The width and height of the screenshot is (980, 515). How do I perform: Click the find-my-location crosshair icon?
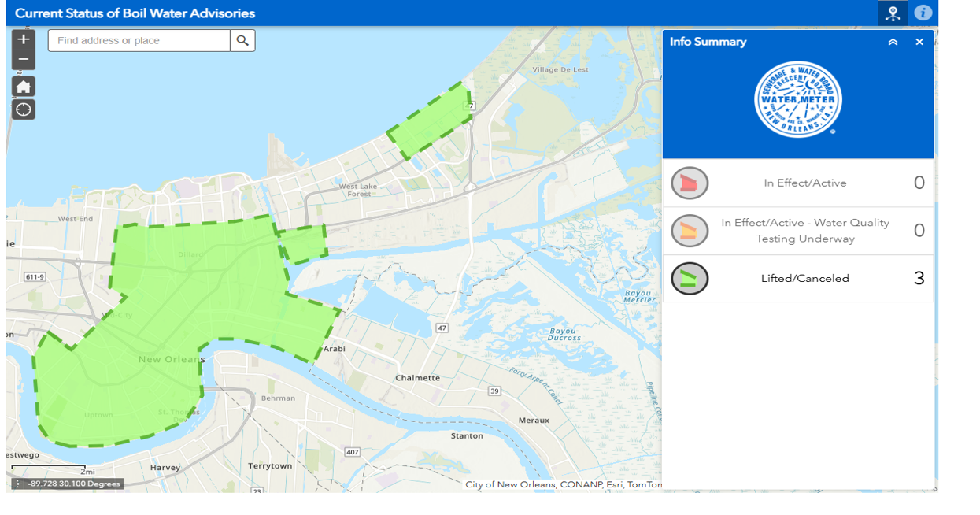point(24,109)
